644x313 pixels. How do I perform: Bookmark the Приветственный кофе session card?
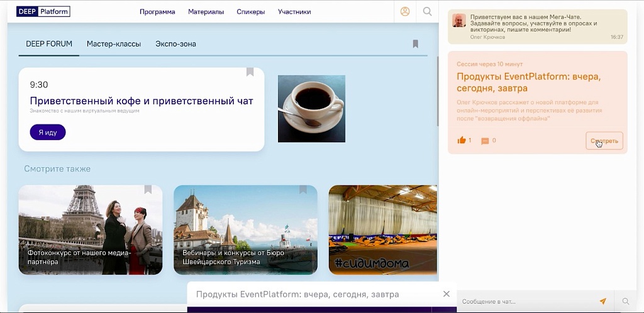pyautogui.click(x=250, y=72)
